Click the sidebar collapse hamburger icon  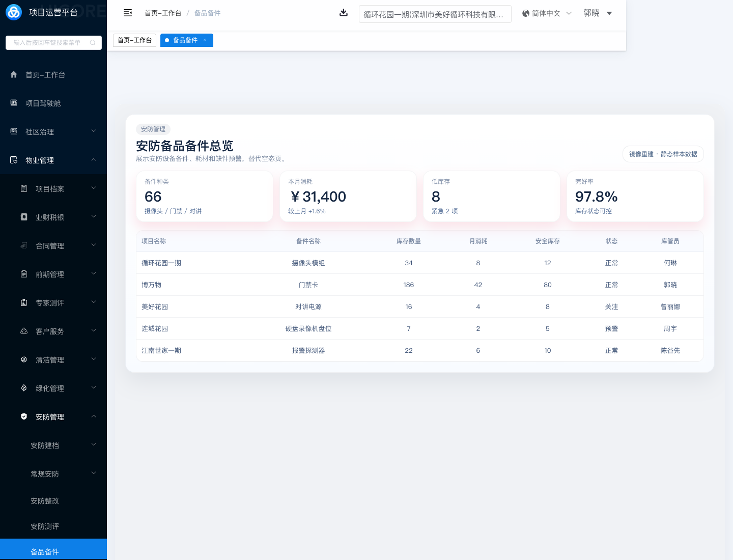click(128, 13)
